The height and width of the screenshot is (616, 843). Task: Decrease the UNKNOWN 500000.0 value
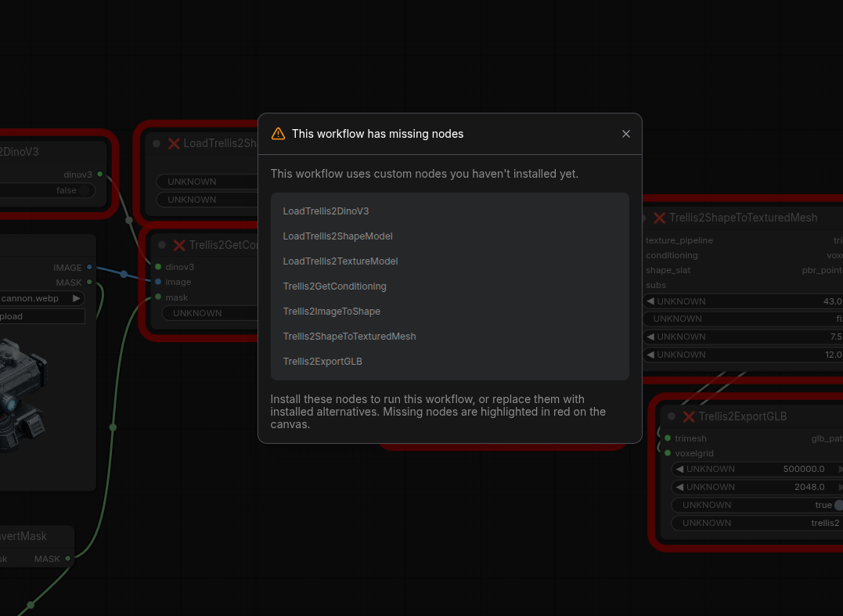[x=680, y=470]
